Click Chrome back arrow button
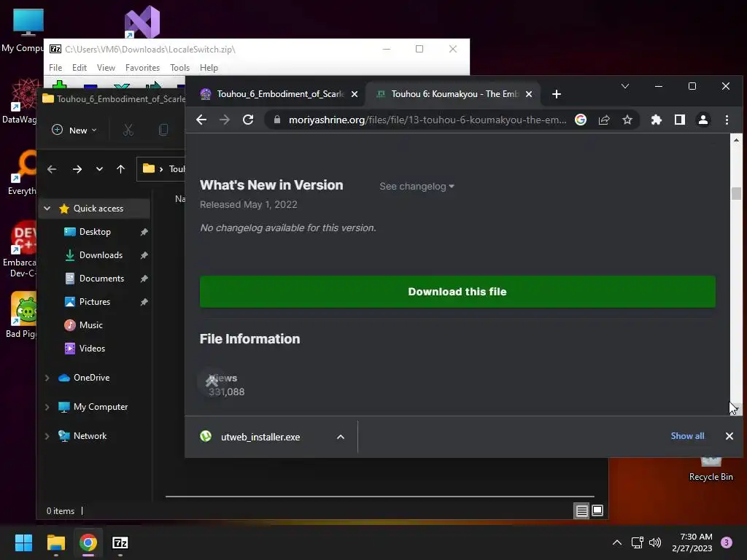The width and height of the screenshot is (747, 560). coord(201,120)
